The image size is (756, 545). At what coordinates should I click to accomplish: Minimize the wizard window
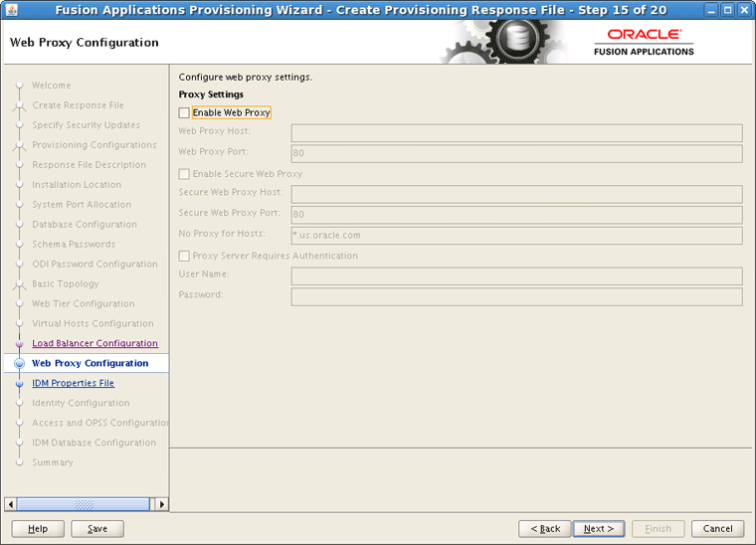pos(710,10)
